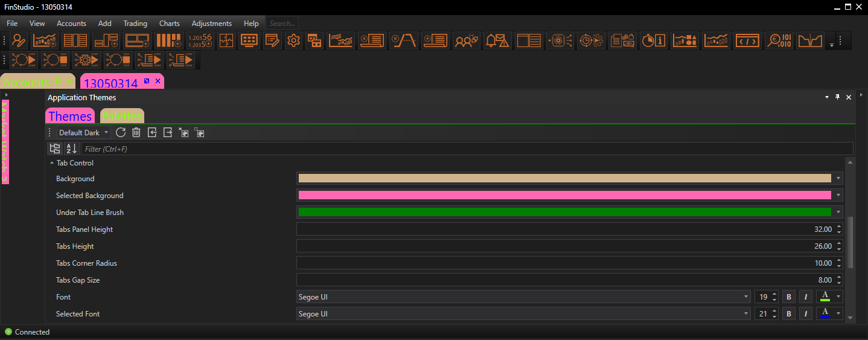Click the code brackets window icon
The image size is (868, 340).
point(747,40)
